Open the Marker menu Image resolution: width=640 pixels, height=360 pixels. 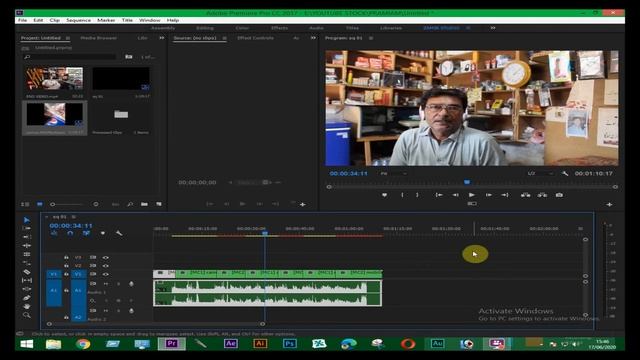point(106,20)
